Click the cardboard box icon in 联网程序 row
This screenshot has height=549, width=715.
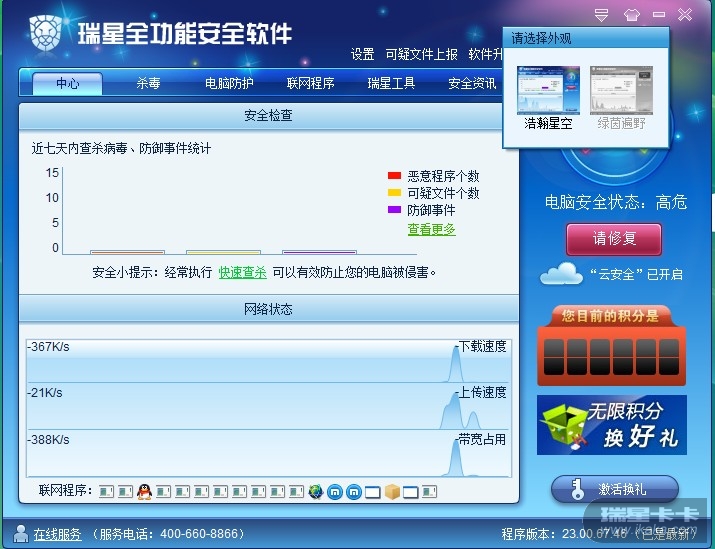[x=392, y=492]
